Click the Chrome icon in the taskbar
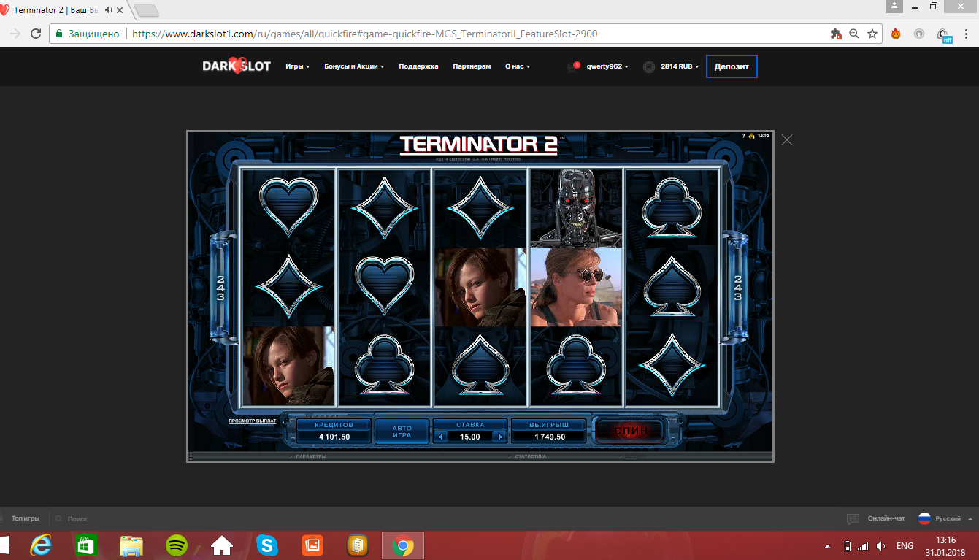Viewport: 979px width, 560px height. pyautogui.click(x=403, y=545)
